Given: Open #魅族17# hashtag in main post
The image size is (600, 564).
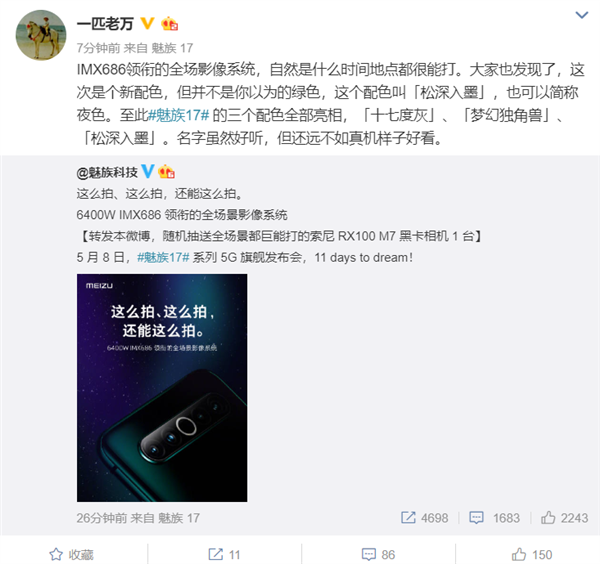Looking at the screenshot, I should coord(178,115).
